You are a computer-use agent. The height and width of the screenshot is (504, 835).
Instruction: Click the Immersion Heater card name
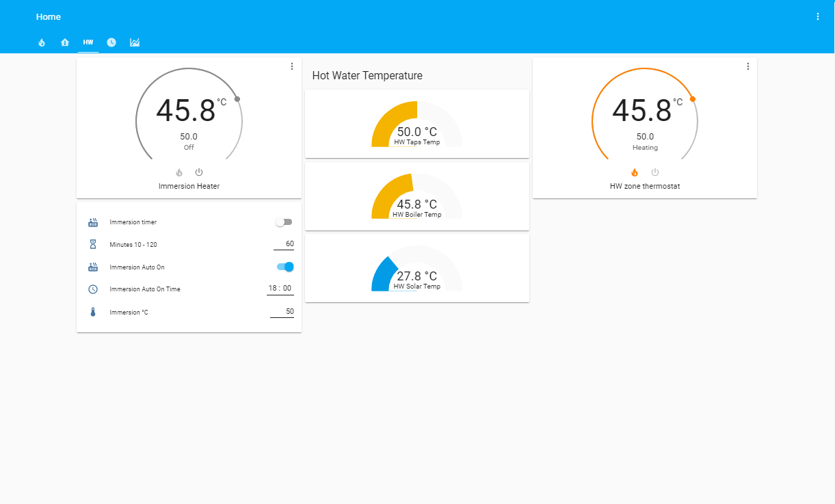click(x=189, y=186)
